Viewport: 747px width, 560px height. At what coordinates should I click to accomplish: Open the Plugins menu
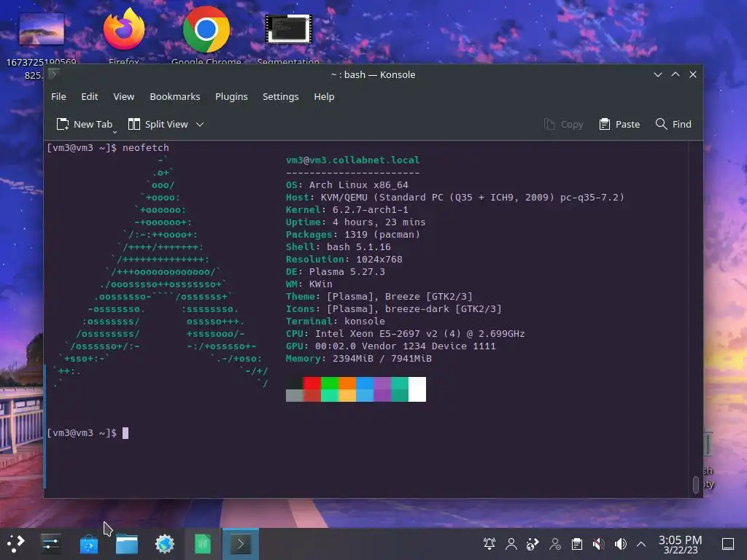(231, 97)
